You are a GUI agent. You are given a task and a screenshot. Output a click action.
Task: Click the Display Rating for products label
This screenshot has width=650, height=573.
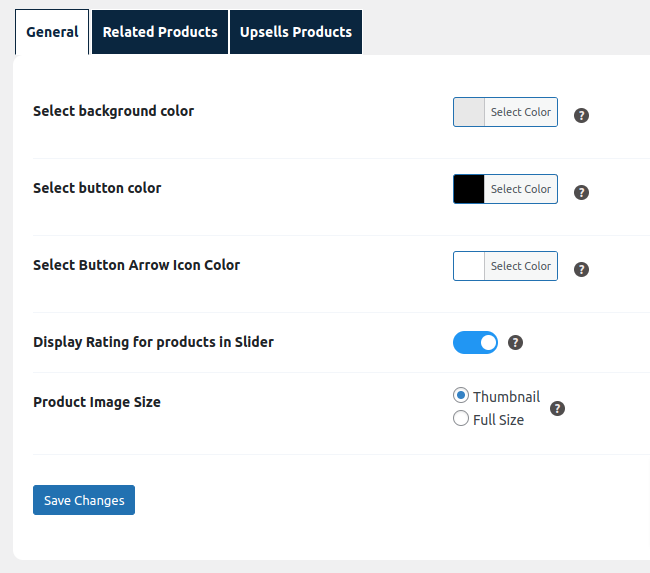tap(153, 342)
